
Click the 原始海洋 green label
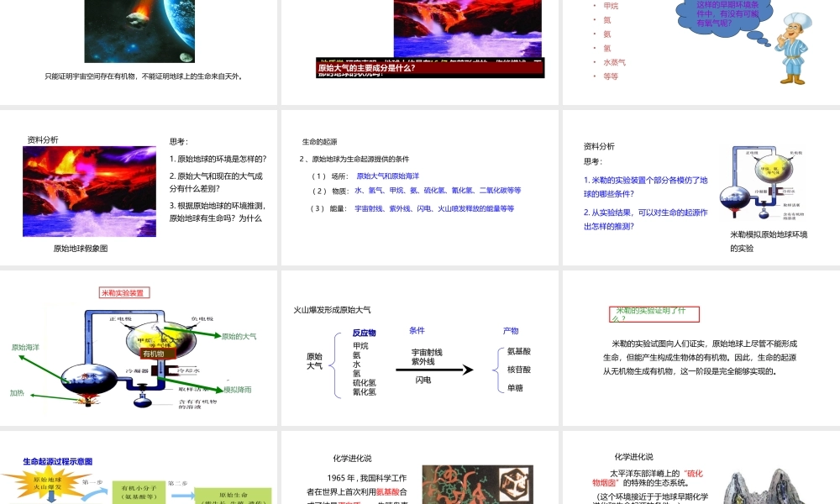(x=25, y=347)
